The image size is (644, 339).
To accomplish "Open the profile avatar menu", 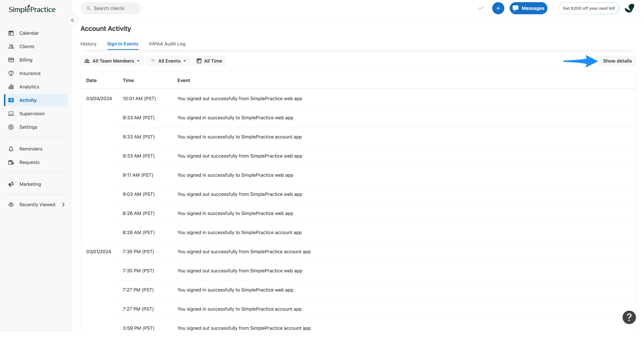I will pyautogui.click(x=630, y=8).
